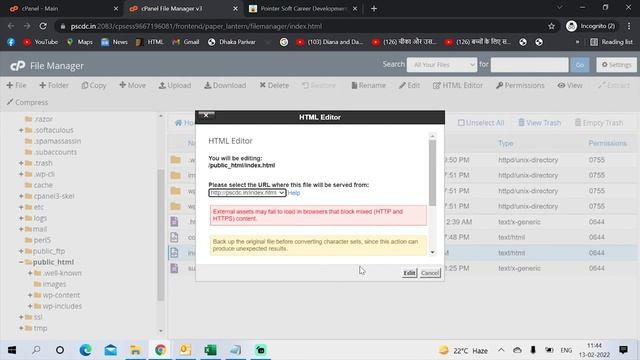
Task: Open Excel from the taskbar
Action: point(210,350)
